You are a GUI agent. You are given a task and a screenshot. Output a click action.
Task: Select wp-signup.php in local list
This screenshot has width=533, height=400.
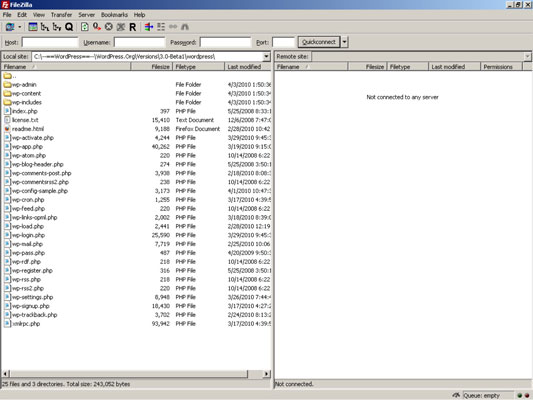click(31, 306)
